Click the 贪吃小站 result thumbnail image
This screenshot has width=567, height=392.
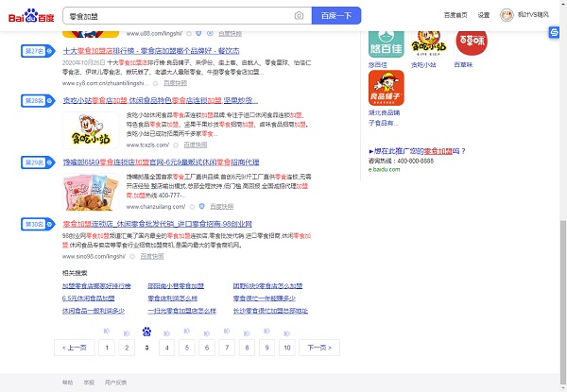[91, 130]
